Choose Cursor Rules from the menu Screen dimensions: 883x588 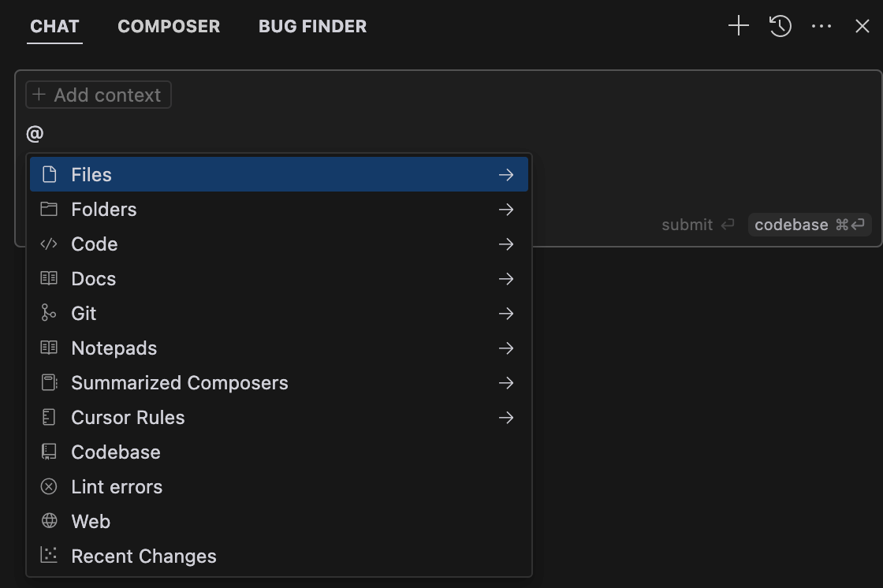(x=128, y=417)
